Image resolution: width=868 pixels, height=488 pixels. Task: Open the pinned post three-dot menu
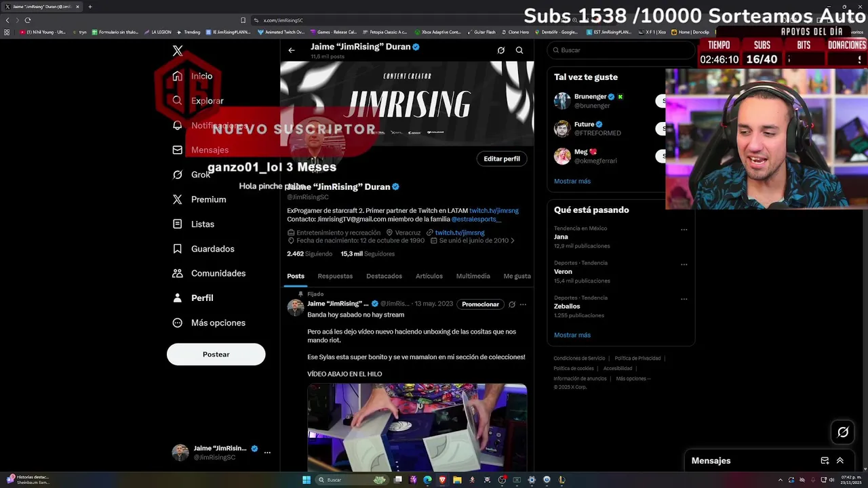[x=523, y=304]
